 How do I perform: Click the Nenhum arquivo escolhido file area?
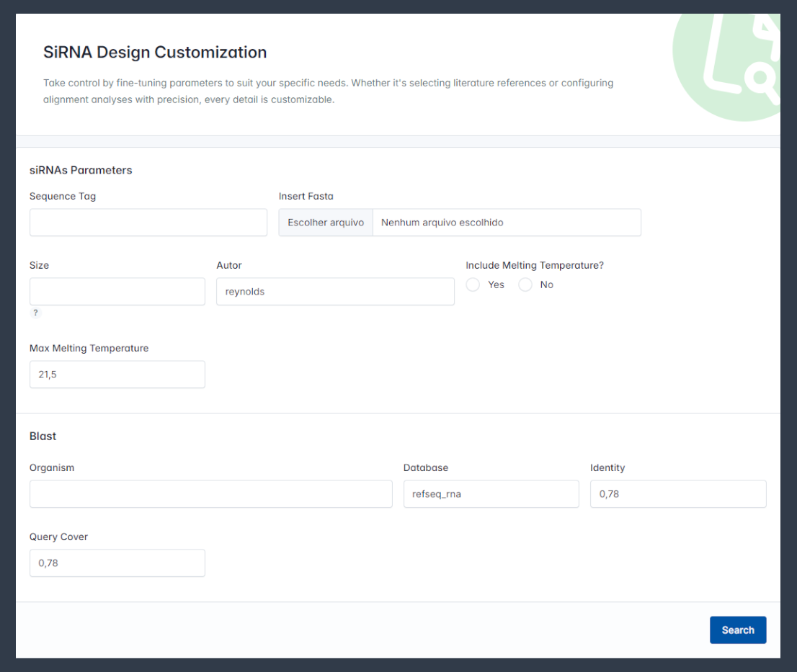506,223
